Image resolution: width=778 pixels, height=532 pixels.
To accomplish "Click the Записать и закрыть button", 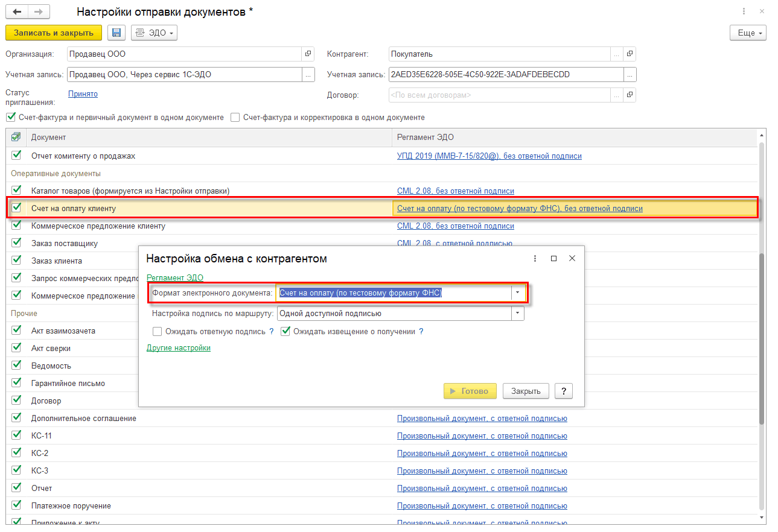I will 54,33.
